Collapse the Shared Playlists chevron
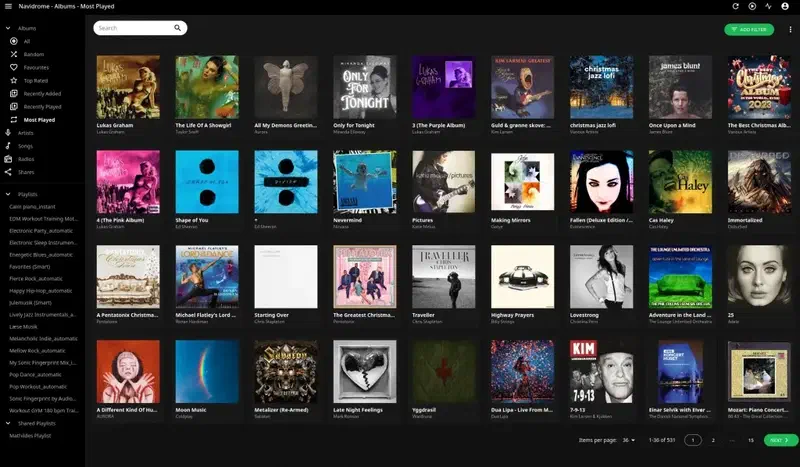The image size is (800, 467). click(x=8, y=423)
